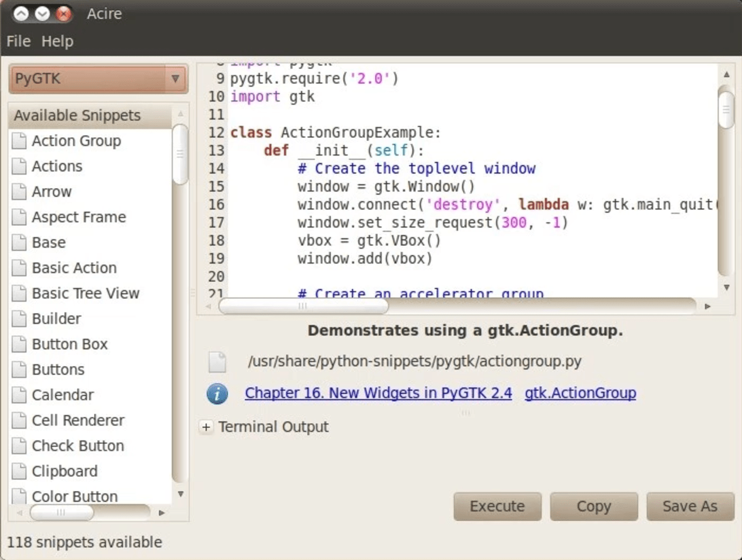Click the file icon beside Calendar

tap(19, 395)
